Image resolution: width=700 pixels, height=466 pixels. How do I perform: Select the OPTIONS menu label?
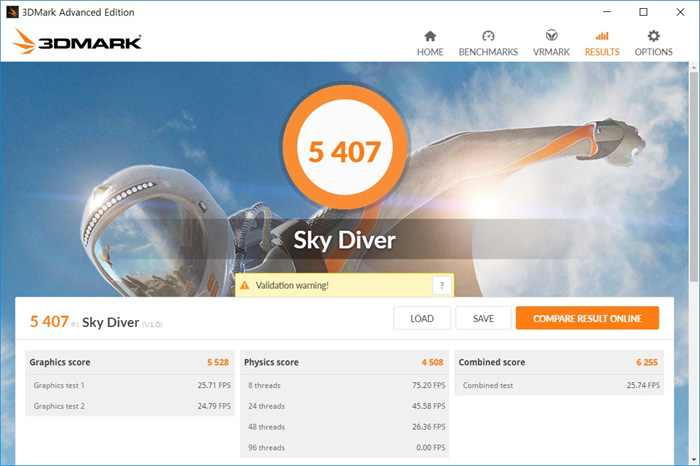[x=653, y=52]
